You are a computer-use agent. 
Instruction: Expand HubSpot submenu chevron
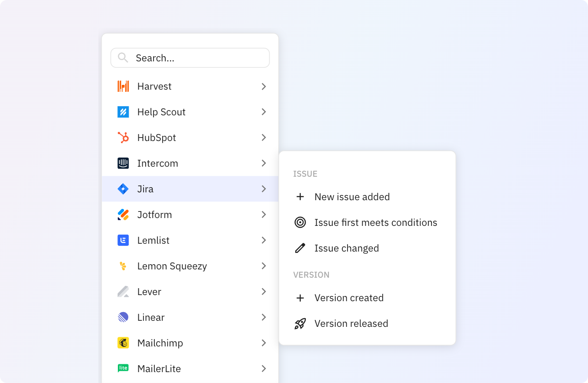(264, 138)
